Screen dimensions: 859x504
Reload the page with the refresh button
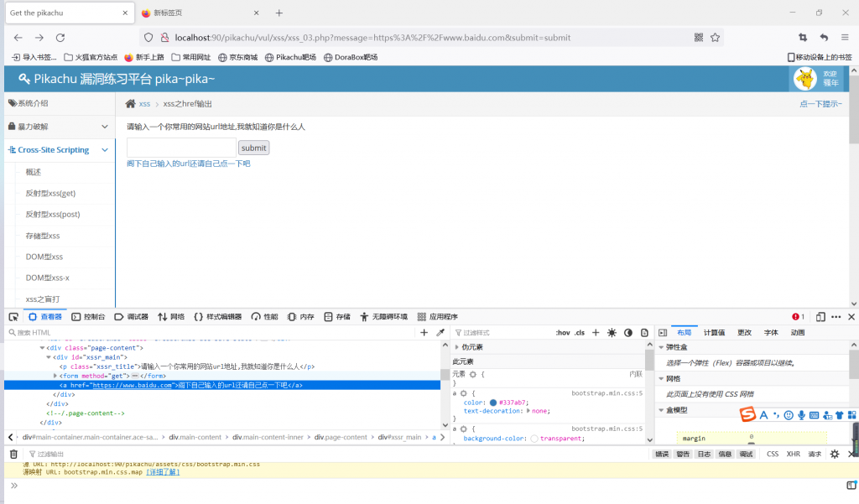[60, 38]
